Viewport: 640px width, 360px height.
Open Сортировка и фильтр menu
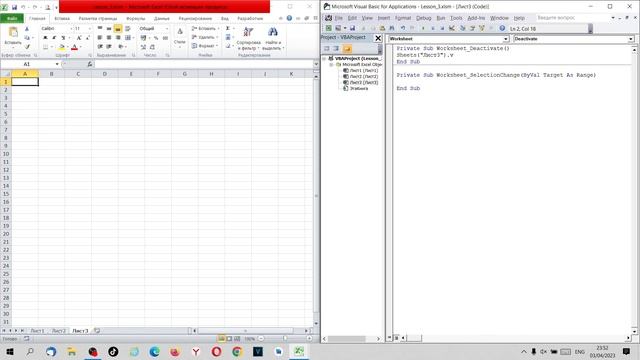pyautogui.click(x=248, y=39)
